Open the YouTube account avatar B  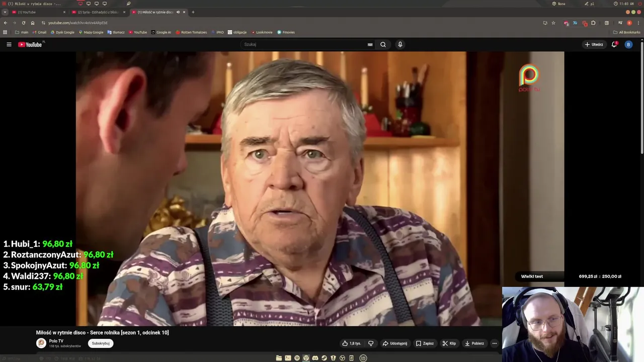(628, 44)
